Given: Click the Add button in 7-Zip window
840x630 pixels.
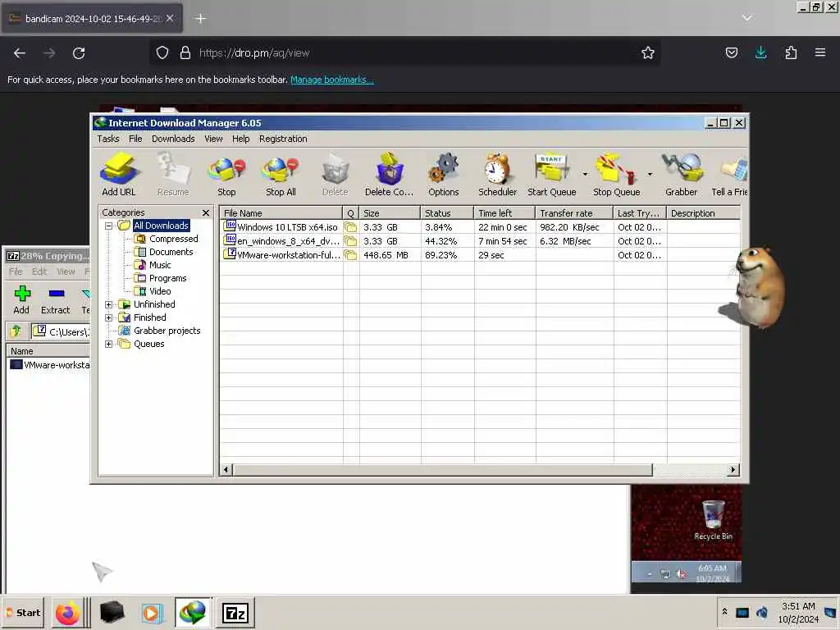Looking at the screenshot, I should 21,299.
